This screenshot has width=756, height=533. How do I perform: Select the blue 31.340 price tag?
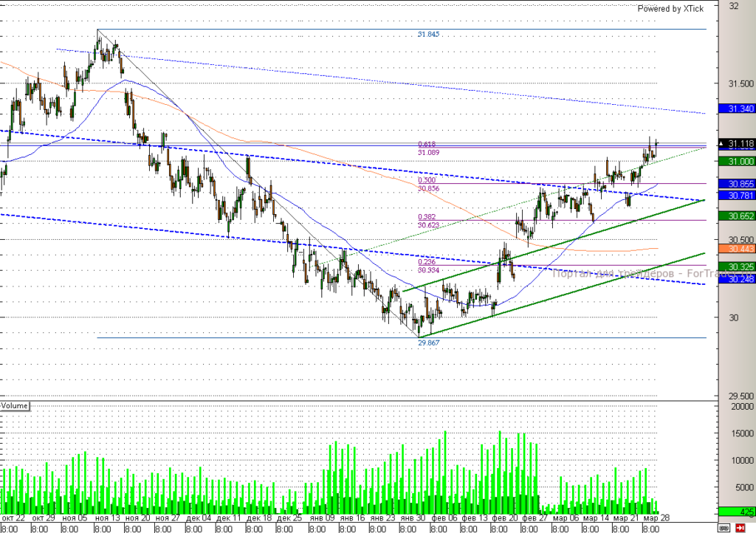[x=737, y=109]
